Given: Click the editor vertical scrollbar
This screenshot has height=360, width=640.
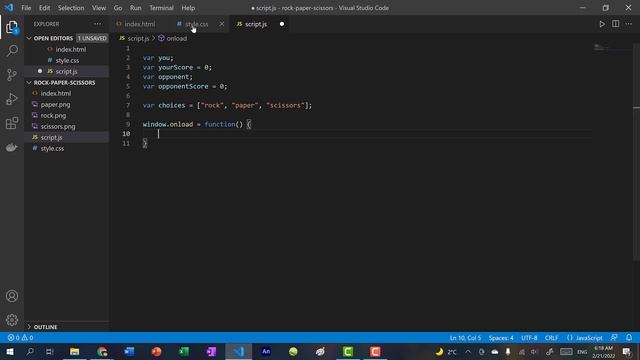Looking at the screenshot, I should [x=636, y=151].
